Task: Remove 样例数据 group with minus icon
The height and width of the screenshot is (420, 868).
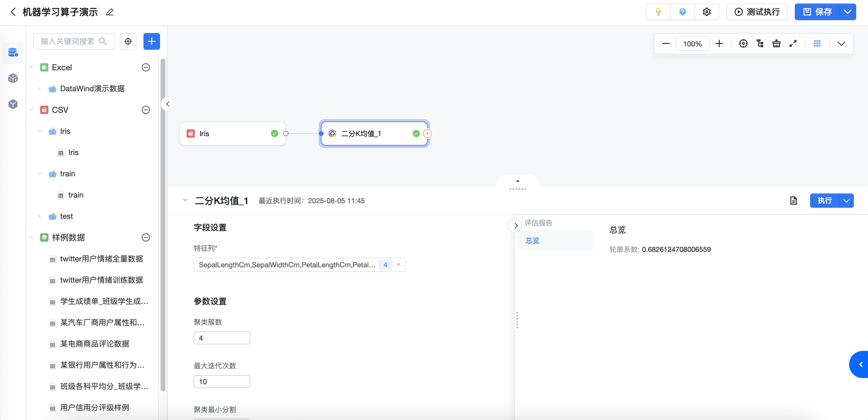Action: tap(146, 238)
